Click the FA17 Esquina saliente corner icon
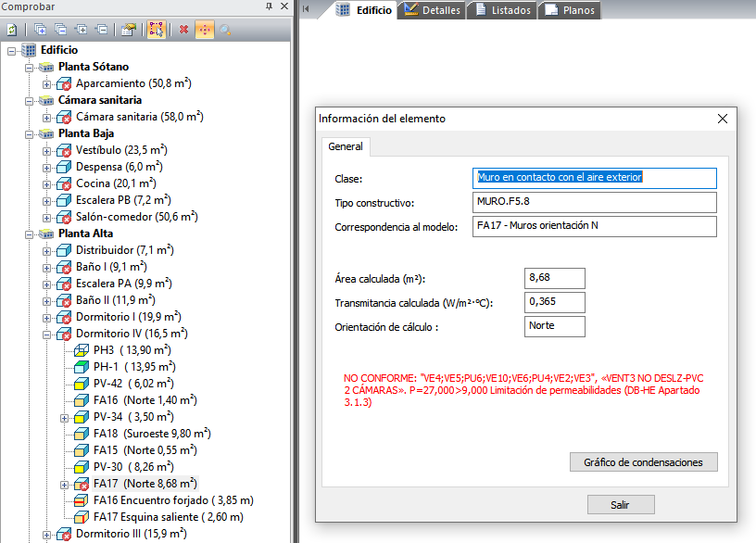 [81, 517]
